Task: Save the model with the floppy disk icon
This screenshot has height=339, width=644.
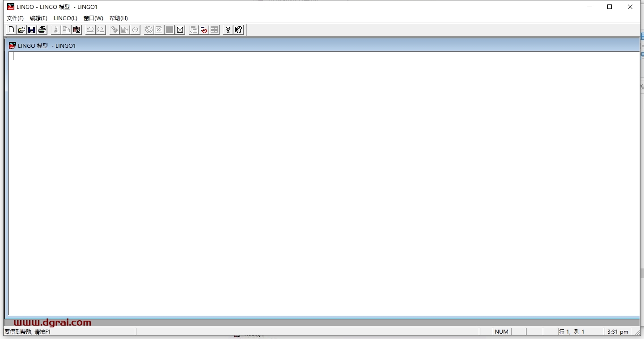Action: [x=32, y=30]
